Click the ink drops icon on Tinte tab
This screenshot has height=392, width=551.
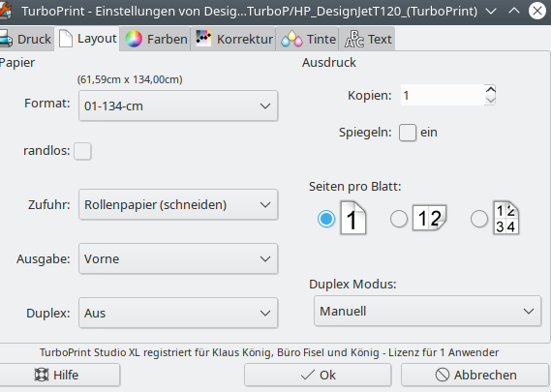click(x=291, y=39)
